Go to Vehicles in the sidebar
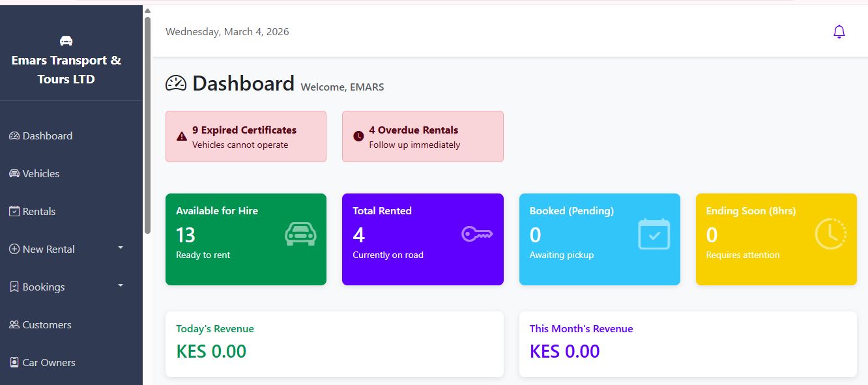Viewport: 868px width, 385px height. (40, 174)
